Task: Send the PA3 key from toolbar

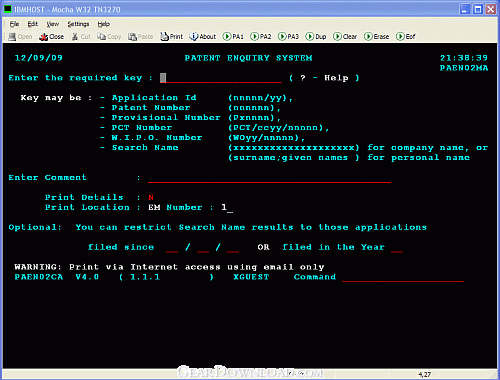Action: [288, 37]
